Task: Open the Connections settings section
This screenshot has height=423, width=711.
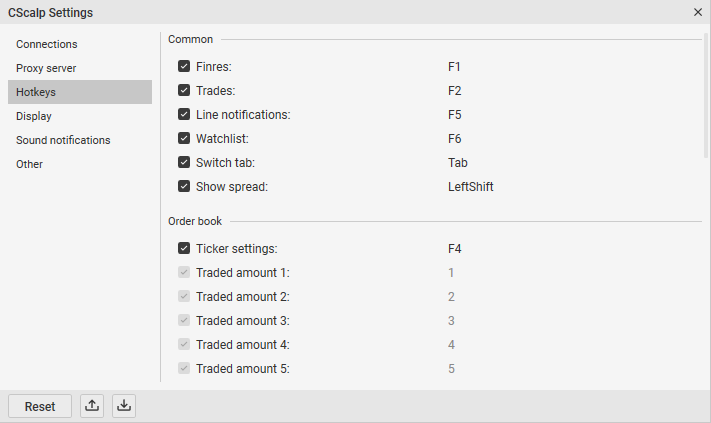Action: point(47,44)
